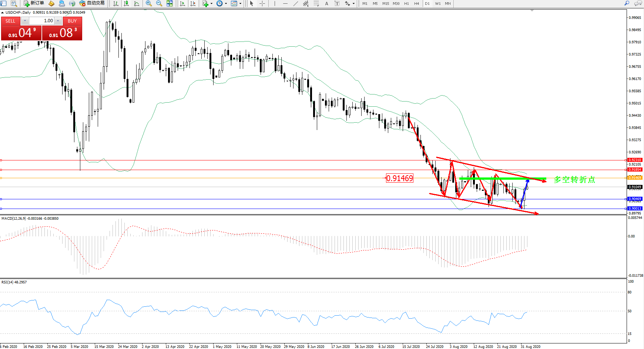Select the crosshair cursor tool

point(262,3)
